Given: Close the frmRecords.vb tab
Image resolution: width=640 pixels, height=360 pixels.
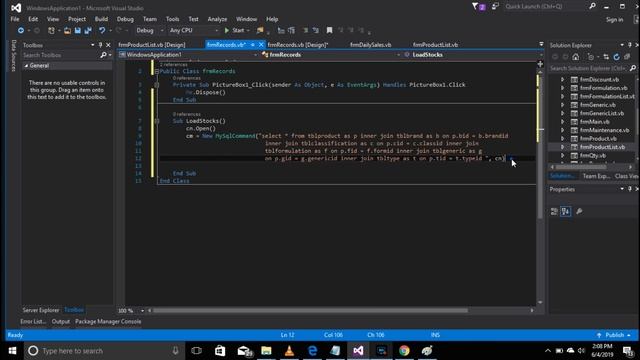Looking at the screenshot, I should click(x=261, y=45).
